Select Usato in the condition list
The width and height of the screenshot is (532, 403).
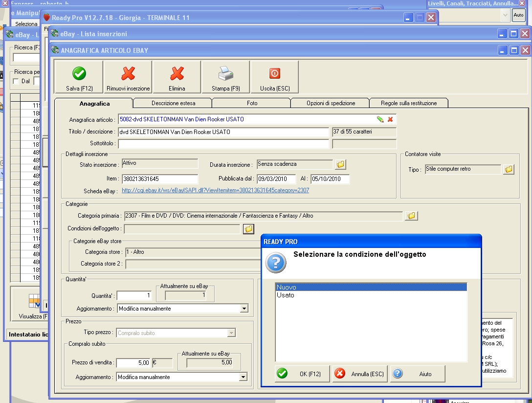(x=371, y=295)
